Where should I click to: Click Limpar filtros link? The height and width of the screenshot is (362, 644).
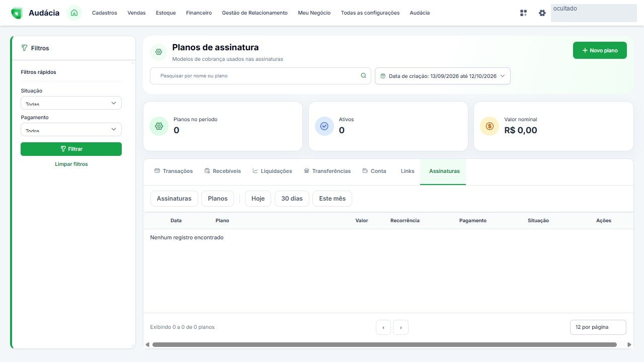pyautogui.click(x=71, y=164)
